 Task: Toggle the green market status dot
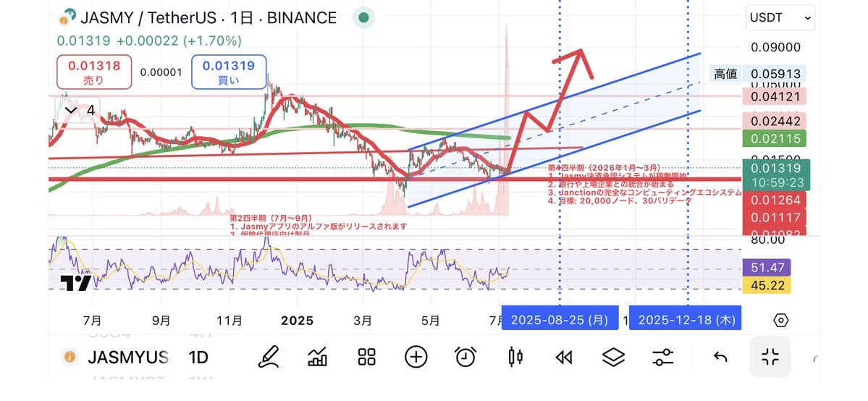(363, 17)
